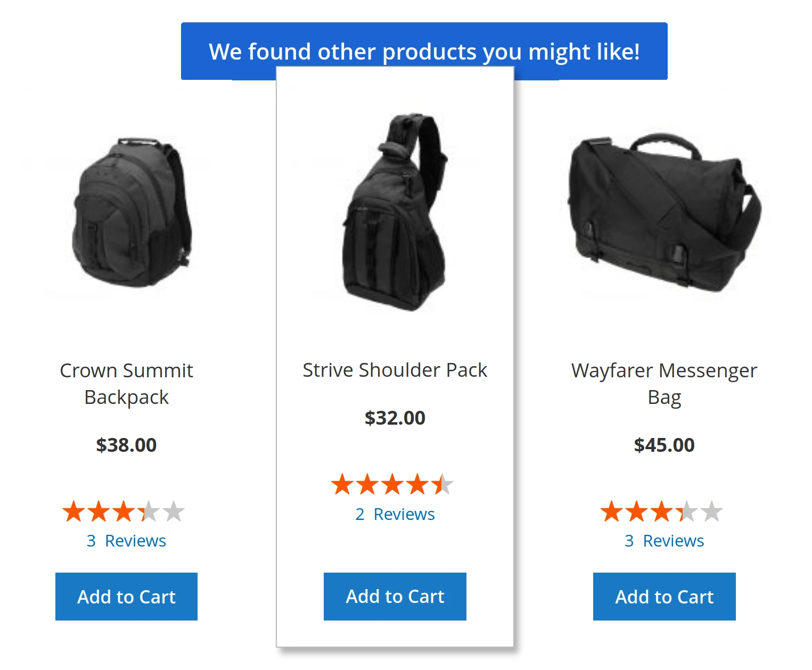The width and height of the screenshot is (812, 670).
Task: Add the Wayfarer Messenger Bag to cart
Action: pyautogui.click(x=663, y=597)
